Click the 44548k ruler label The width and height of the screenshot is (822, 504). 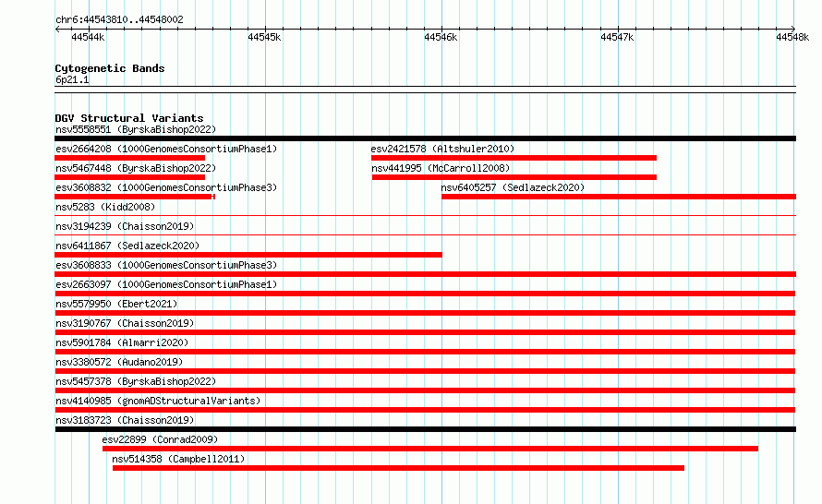point(792,37)
